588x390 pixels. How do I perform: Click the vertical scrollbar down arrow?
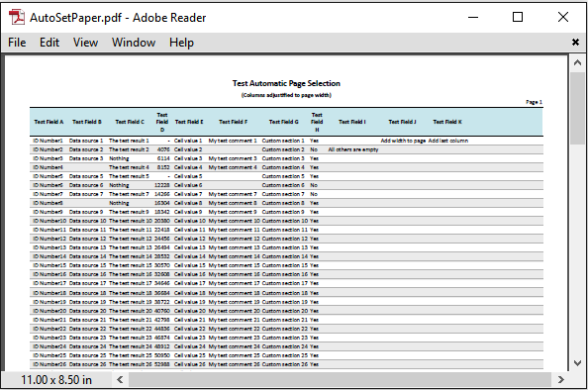577,363
